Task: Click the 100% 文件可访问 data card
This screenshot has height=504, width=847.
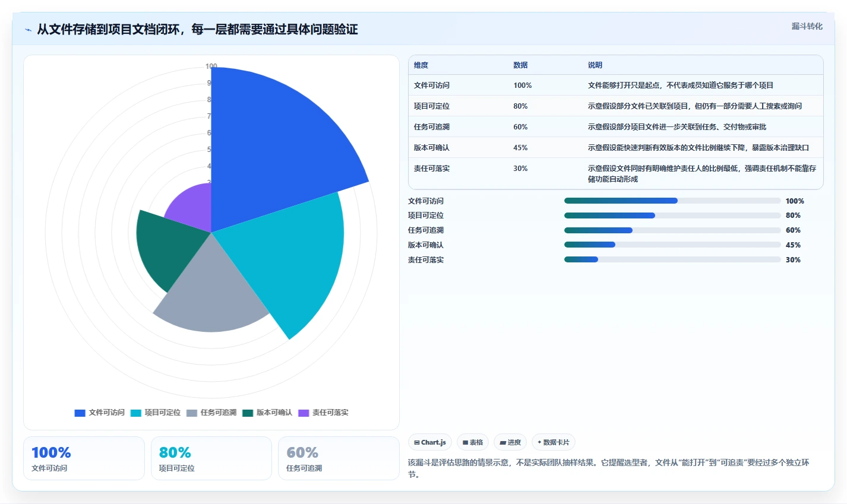Action: pos(84,458)
